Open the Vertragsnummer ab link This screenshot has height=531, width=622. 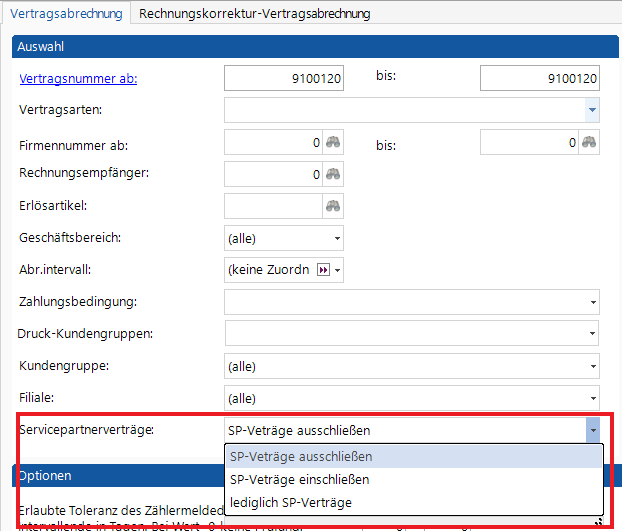tap(78, 78)
